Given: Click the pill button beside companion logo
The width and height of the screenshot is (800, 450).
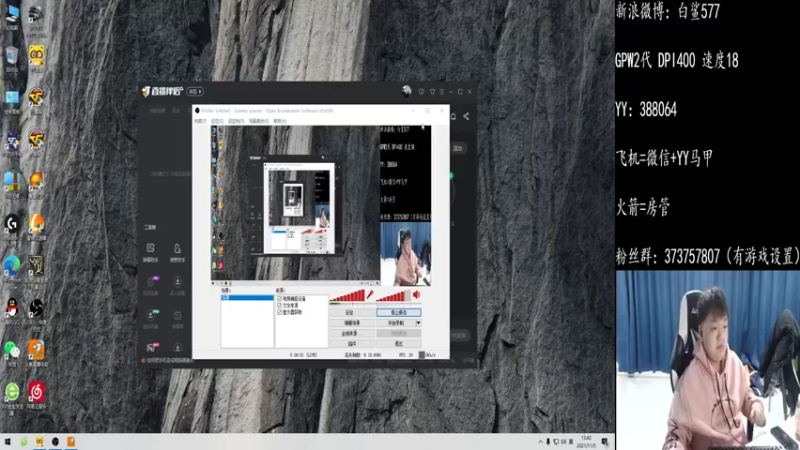Looking at the screenshot, I should pyautogui.click(x=195, y=92).
